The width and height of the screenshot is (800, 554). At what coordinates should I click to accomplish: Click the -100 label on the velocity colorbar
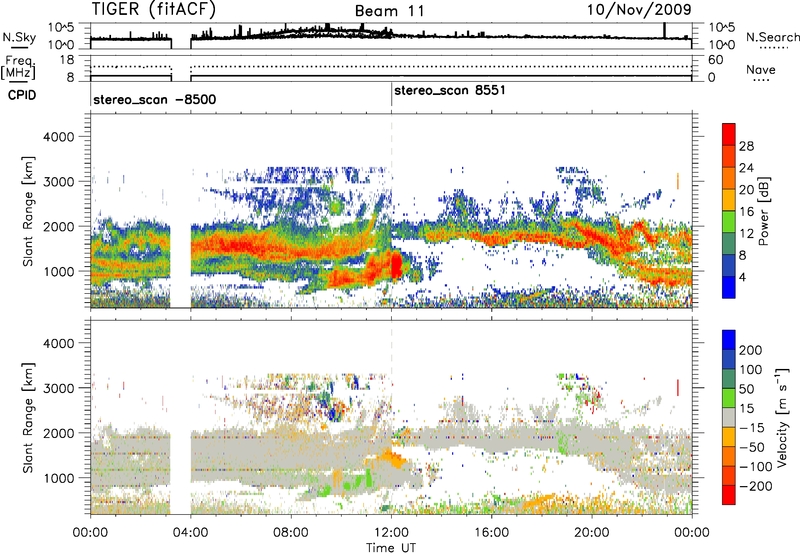756,466
